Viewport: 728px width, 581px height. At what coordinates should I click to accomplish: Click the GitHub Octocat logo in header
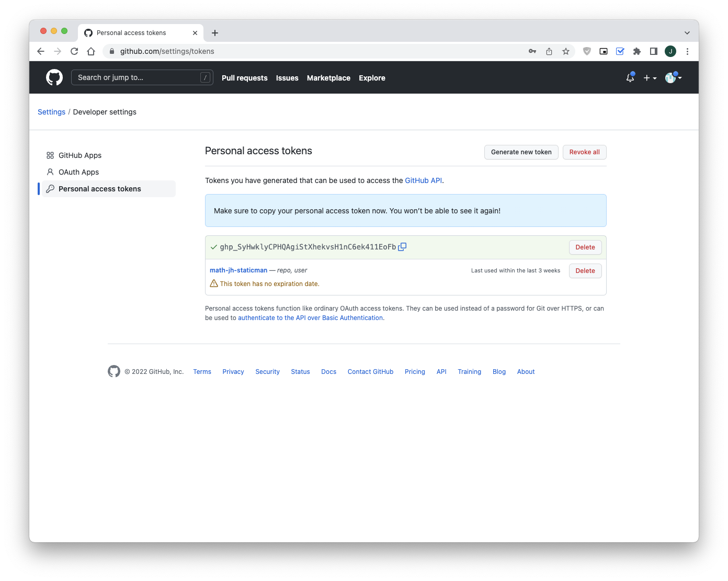pos(54,77)
